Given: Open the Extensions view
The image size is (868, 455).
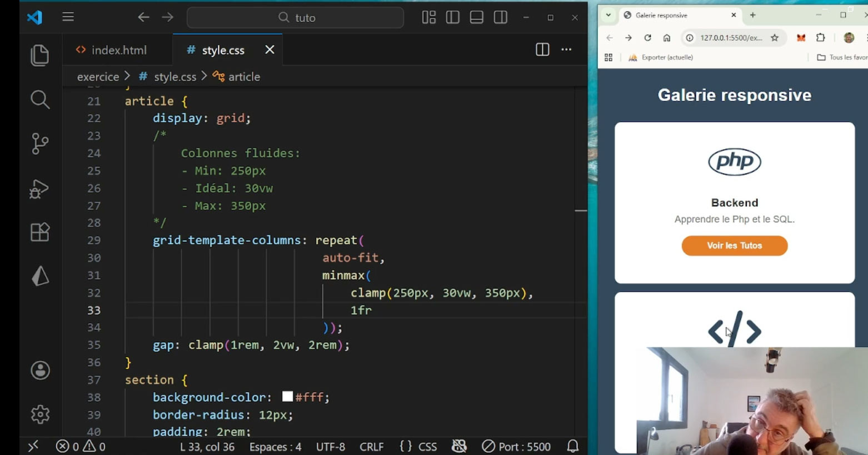Looking at the screenshot, I should pos(39,232).
